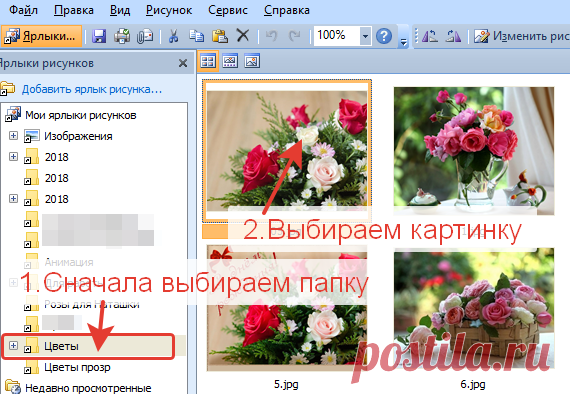Open the Help question mark icon
The image size is (570, 394).
tap(384, 36)
